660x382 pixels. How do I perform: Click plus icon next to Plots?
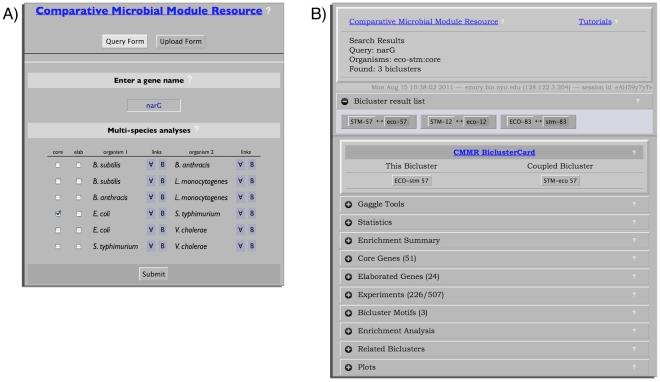tap(349, 367)
